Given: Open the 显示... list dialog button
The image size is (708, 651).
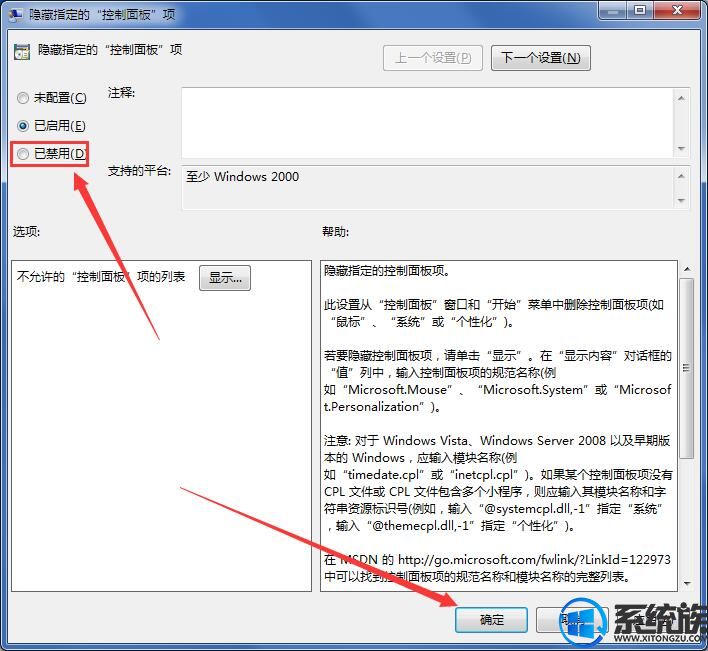Looking at the screenshot, I should (225, 278).
